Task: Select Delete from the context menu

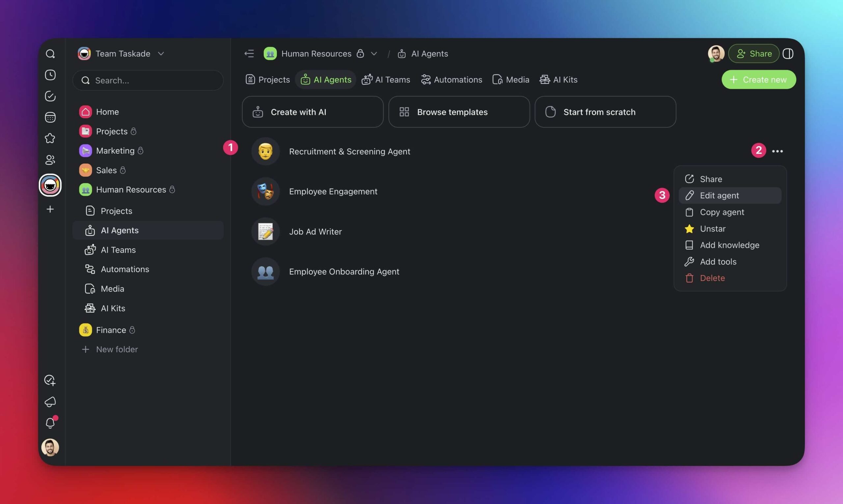Action: pos(712,278)
